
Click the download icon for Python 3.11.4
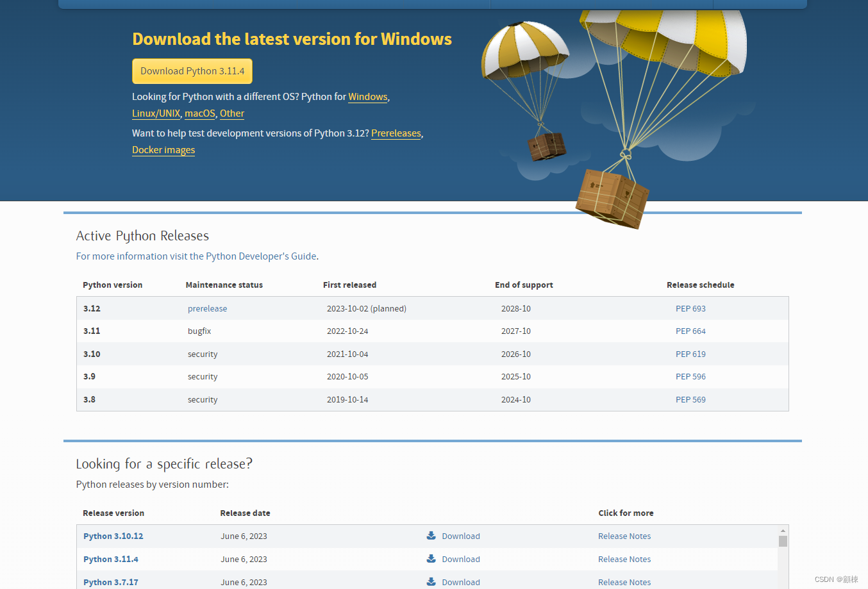coord(431,559)
